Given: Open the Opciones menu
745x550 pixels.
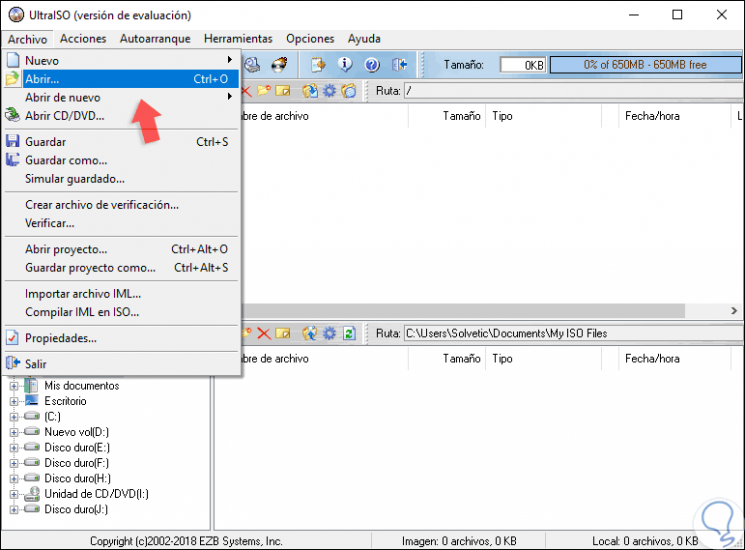Looking at the screenshot, I should tap(310, 39).
